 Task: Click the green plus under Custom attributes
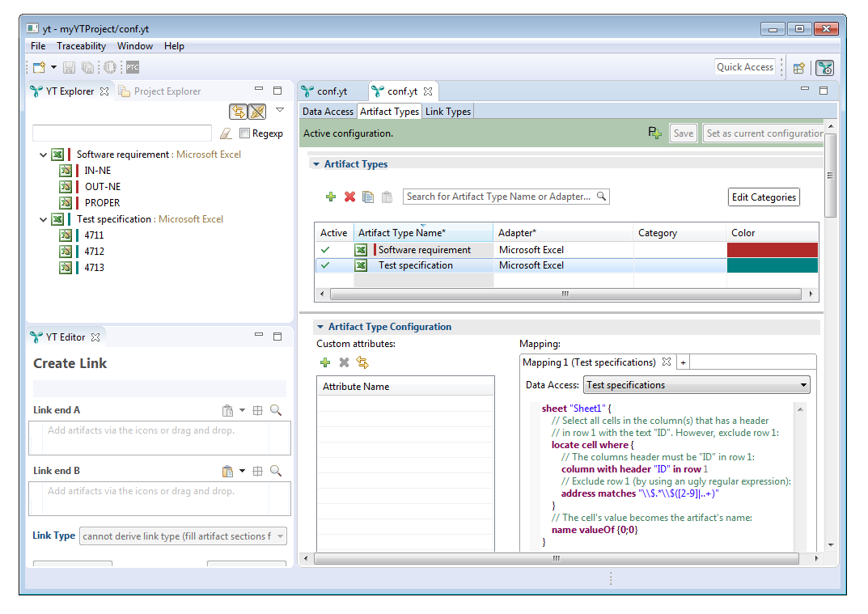325,362
